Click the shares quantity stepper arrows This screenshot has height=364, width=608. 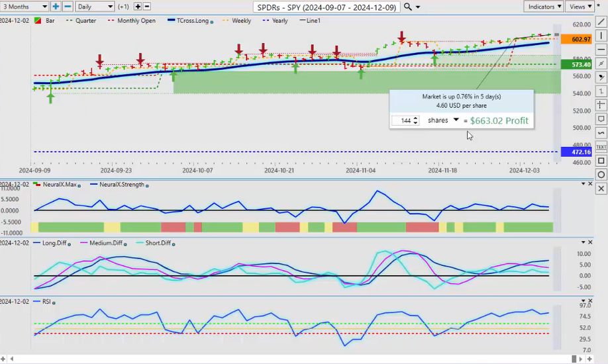[416, 120]
